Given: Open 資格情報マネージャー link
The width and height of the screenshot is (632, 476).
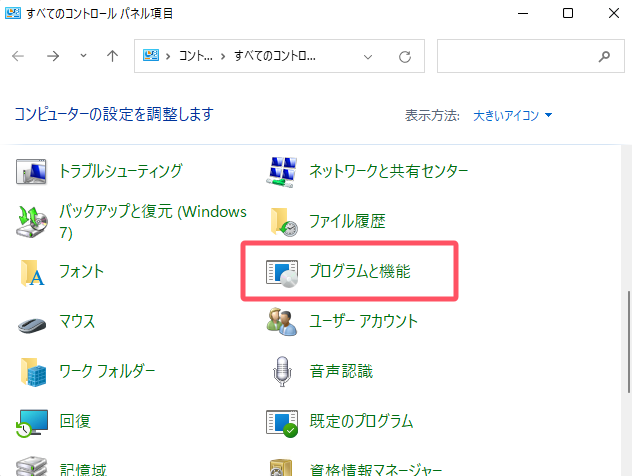Looking at the screenshot, I should (376, 470).
